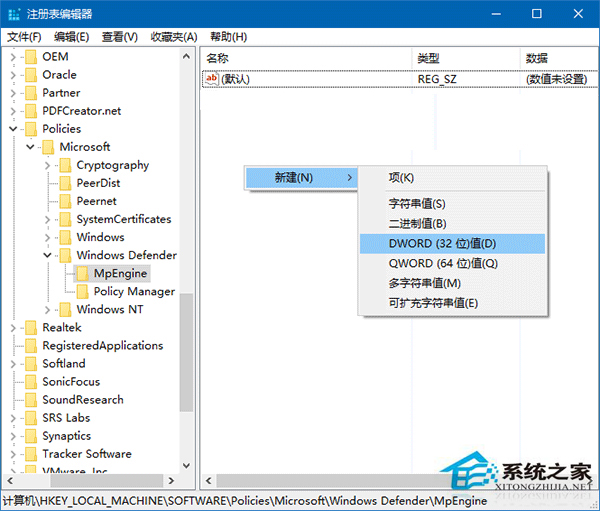Open the 查看(V) menu

[120, 37]
